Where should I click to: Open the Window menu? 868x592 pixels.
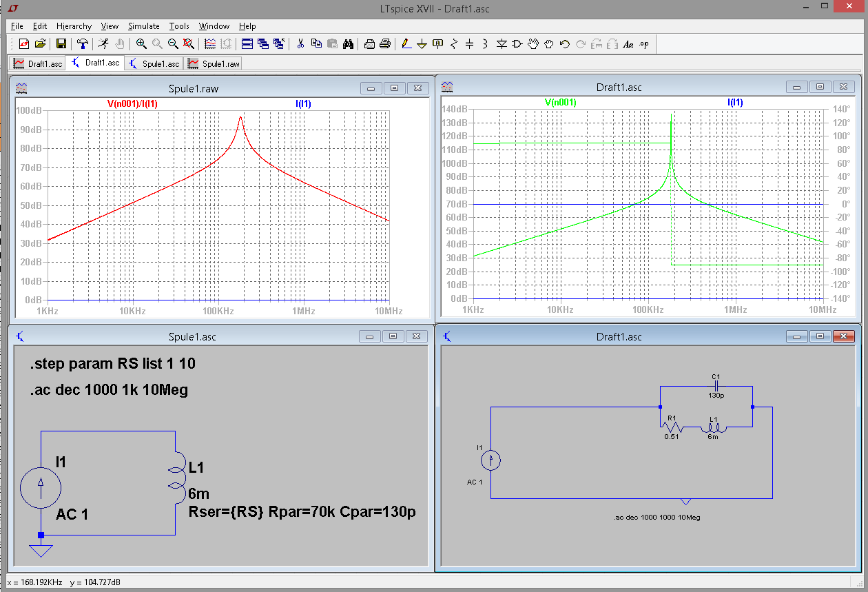point(214,26)
